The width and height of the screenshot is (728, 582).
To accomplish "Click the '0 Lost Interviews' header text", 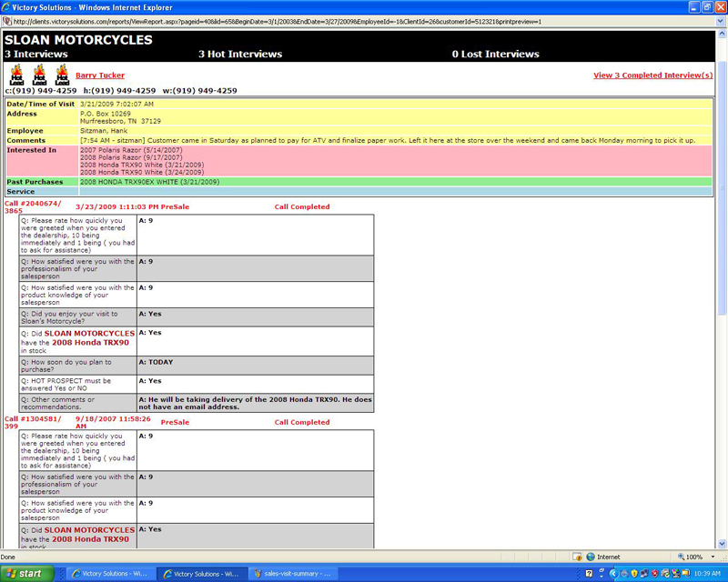I will click(x=496, y=54).
